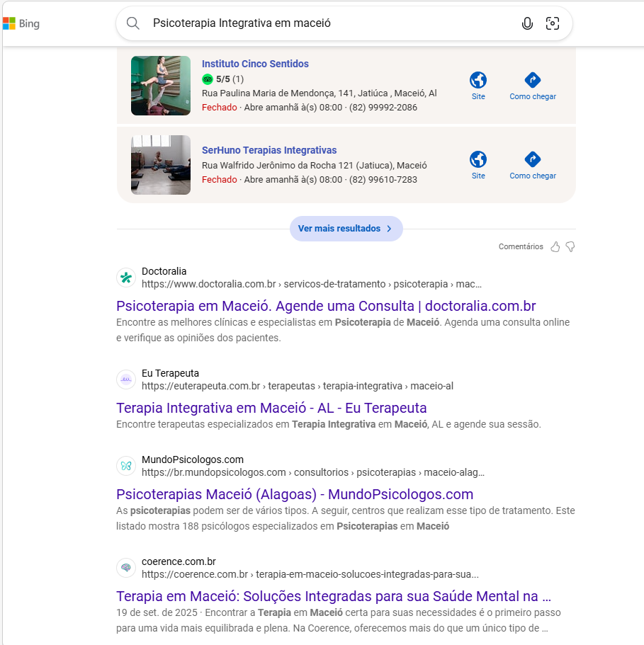Click the doctoralia.com.br URL breadcrumb
The height and width of the screenshot is (645, 644).
click(x=312, y=284)
